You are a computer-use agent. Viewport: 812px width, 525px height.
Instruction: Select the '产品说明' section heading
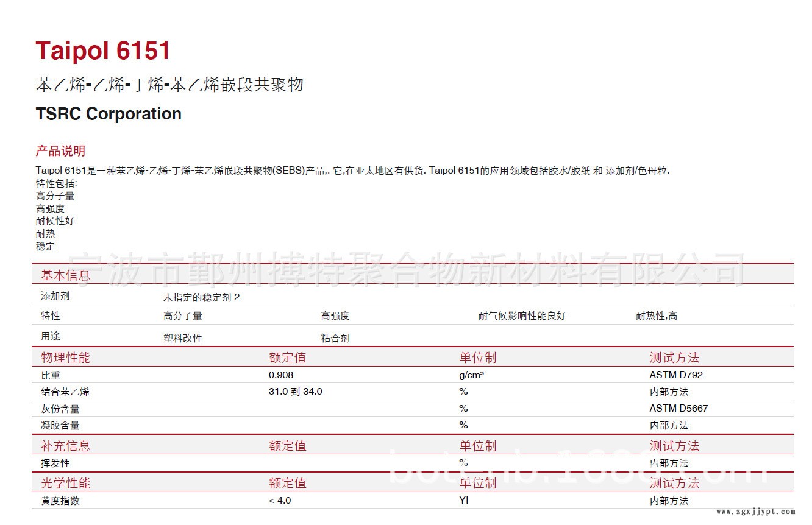click(x=60, y=151)
